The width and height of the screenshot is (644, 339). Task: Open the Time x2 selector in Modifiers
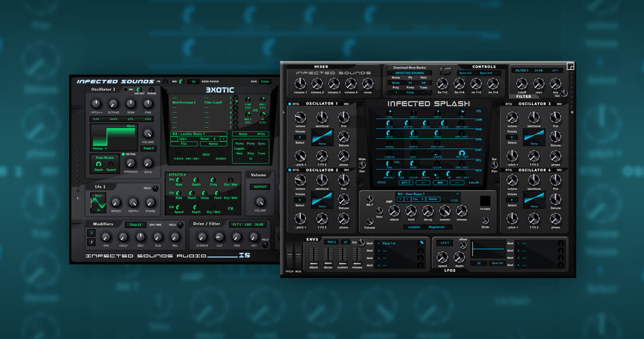[136, 225]
